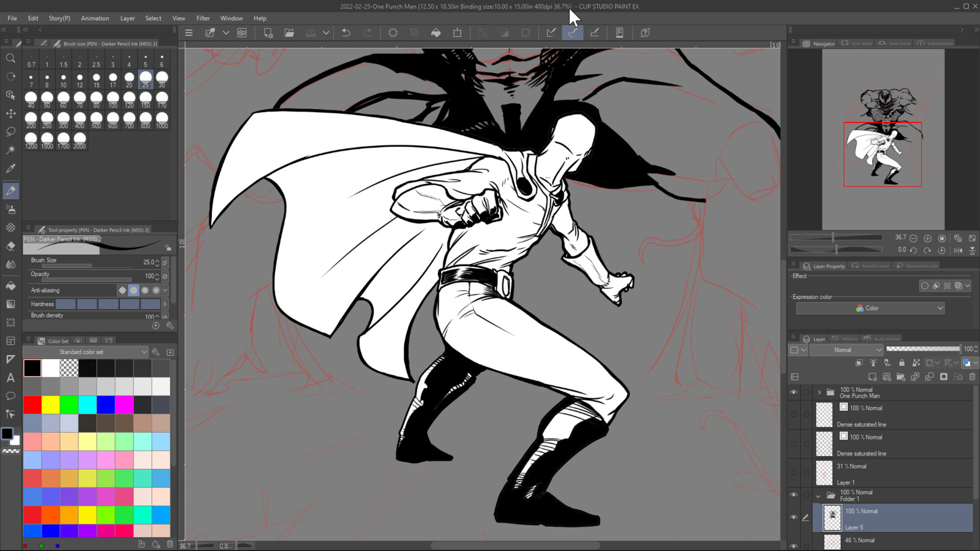Viewport: 980px width, 551px height.
Task: Click New layer folder icon
Action: coord(900,377)
